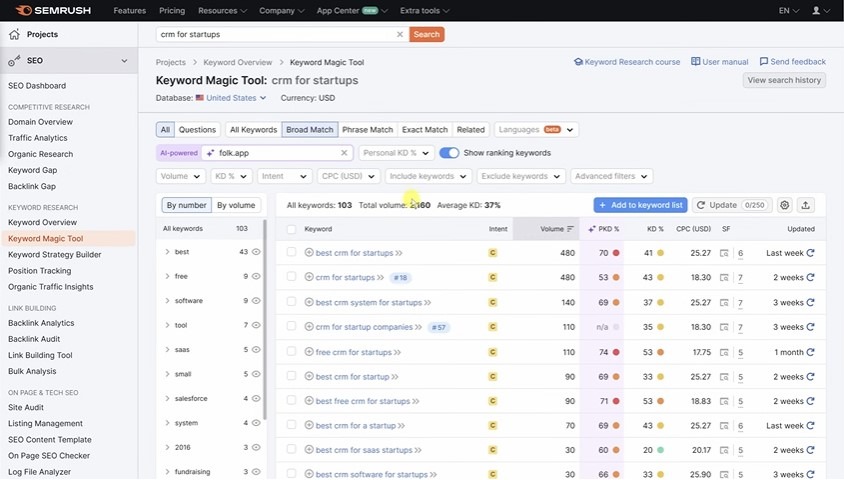Image resolution: width=844 pixels, height=480 pixels.
Task: Switch to the Questions tab
Action: click(197, 130)
